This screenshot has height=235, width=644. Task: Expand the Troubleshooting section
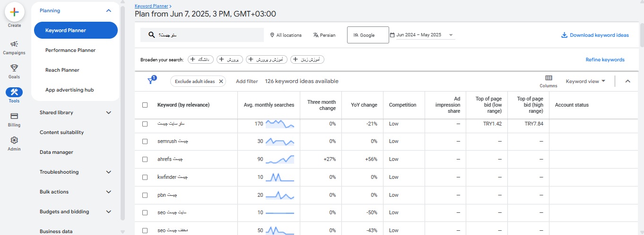pos(109,172)
